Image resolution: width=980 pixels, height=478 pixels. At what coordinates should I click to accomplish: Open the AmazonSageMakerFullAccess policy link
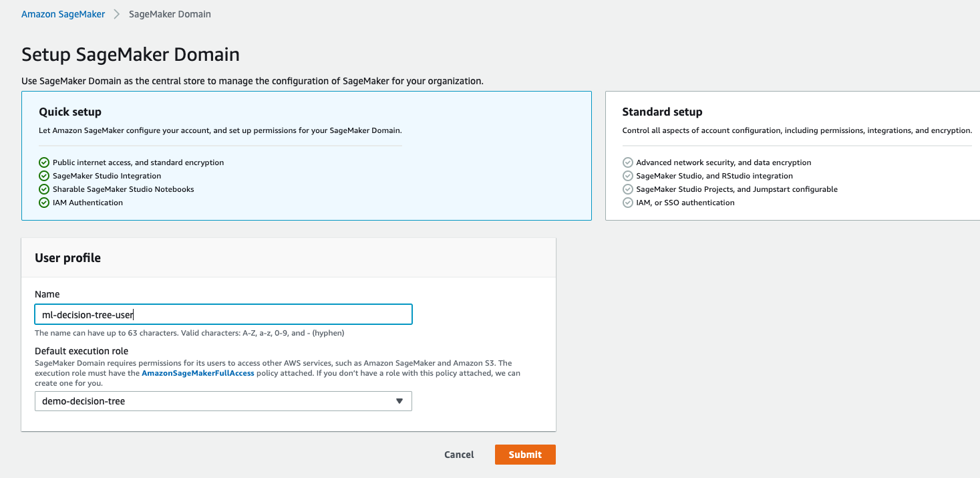(197, 373)
